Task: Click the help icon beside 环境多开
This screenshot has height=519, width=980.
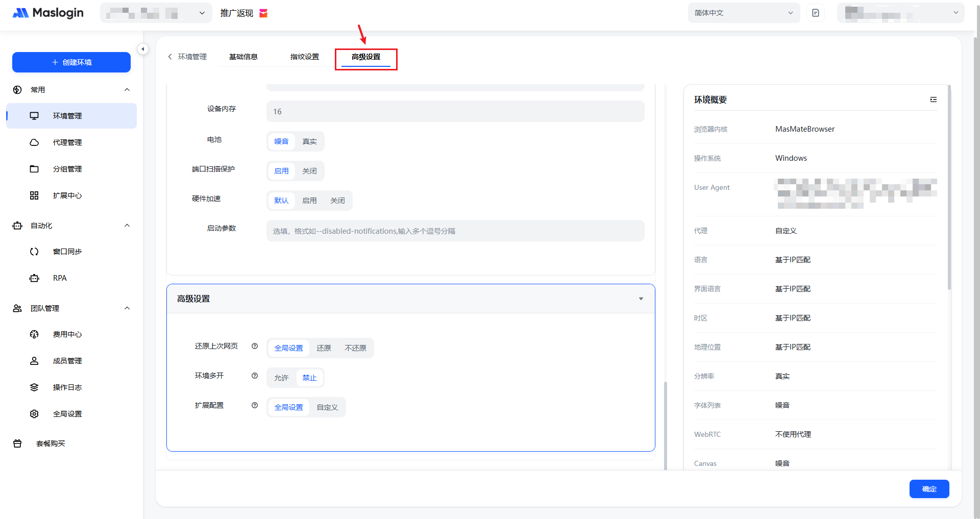Action: pos(255,376)
